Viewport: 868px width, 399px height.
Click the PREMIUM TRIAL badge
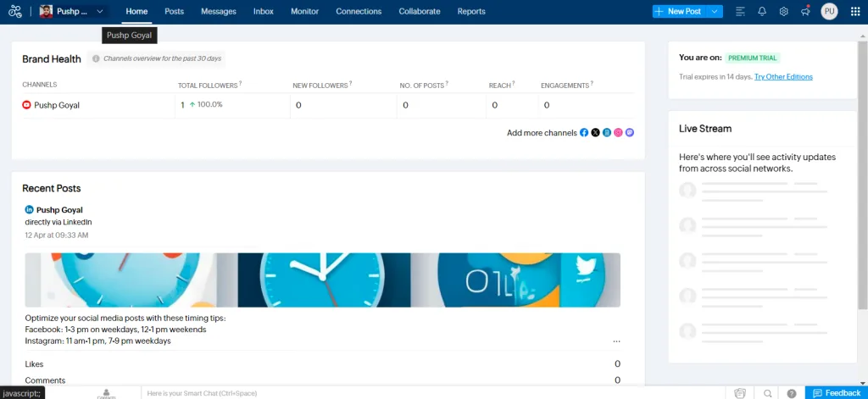pos(753,58)
